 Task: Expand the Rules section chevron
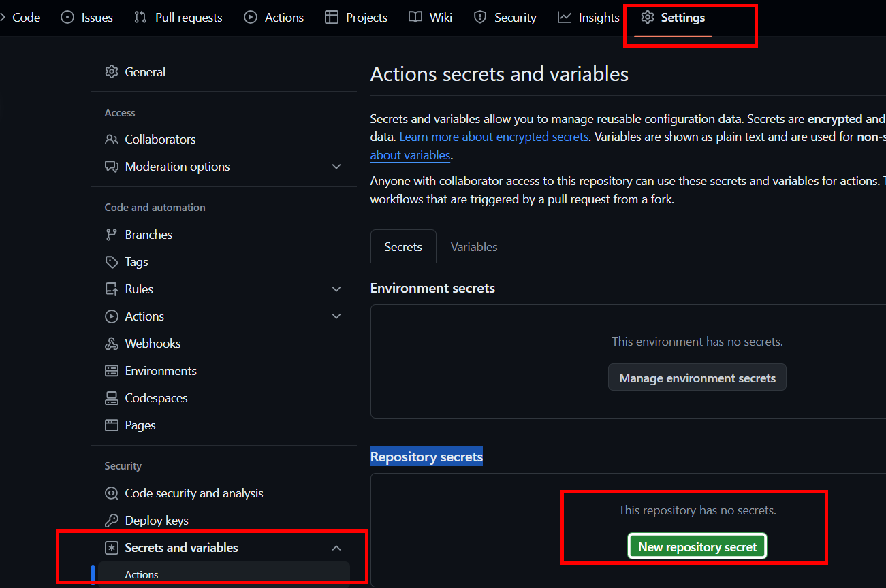[x=336, y=289]
